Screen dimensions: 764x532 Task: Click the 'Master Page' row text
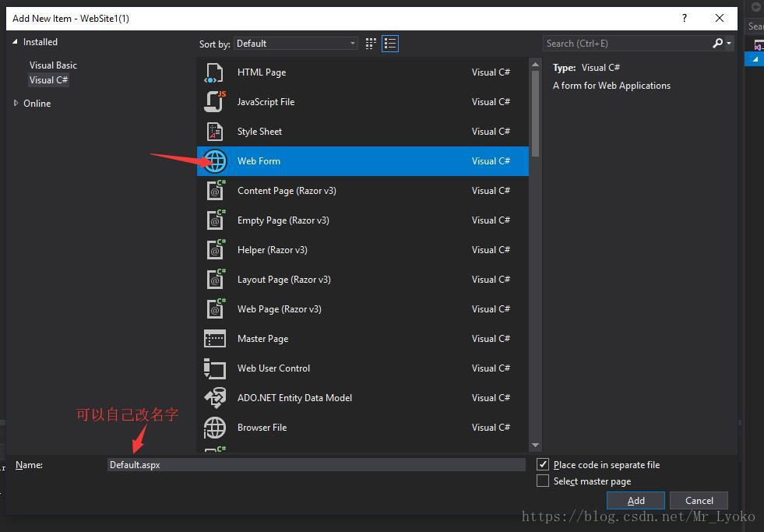262,339
